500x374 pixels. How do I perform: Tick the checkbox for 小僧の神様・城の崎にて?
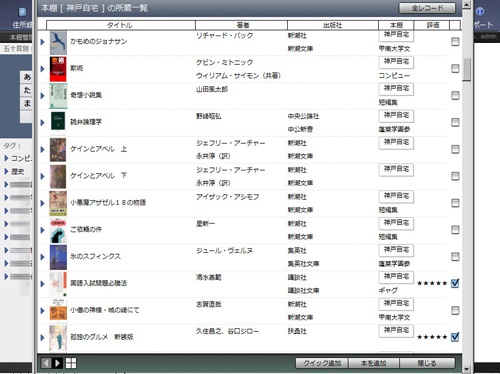coord(455,310)
